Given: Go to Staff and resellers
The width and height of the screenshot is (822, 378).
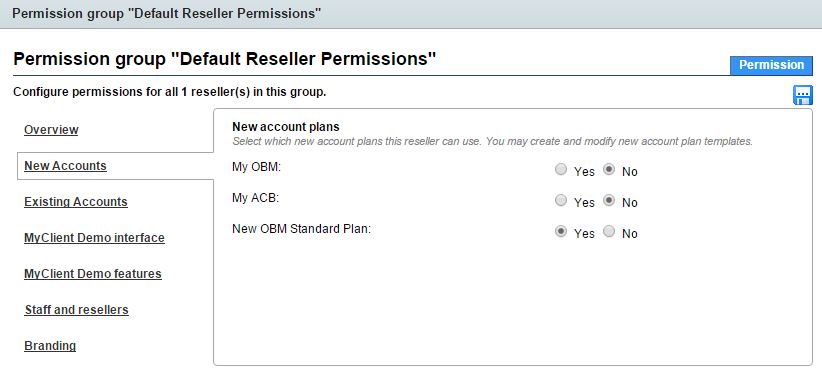Looking at the screenshot, I should (x=77, y=310).
